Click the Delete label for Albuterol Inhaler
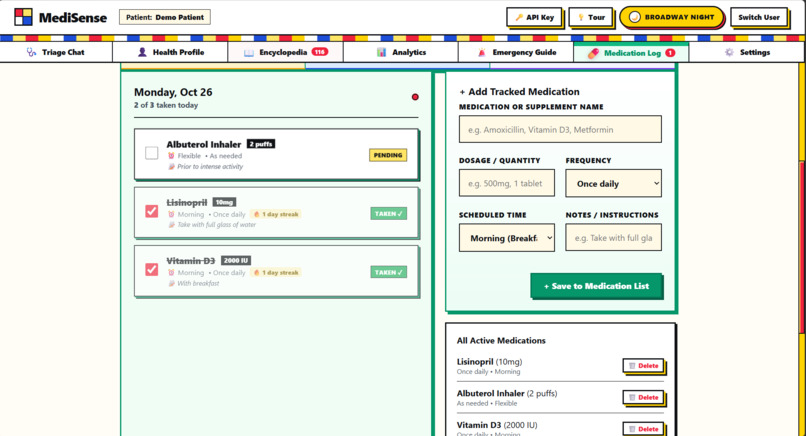This screenshot has width=806, height=436. click(648, 397)
